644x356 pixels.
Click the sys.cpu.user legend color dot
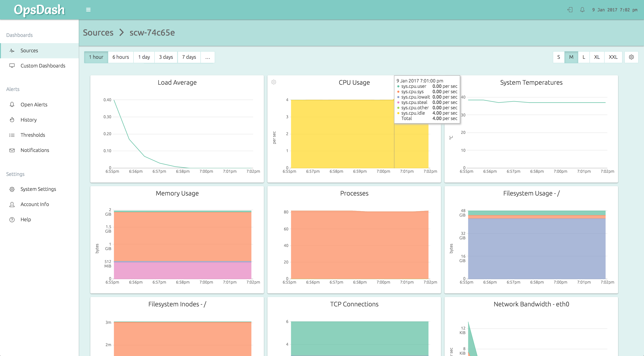[x=398, y=86]
